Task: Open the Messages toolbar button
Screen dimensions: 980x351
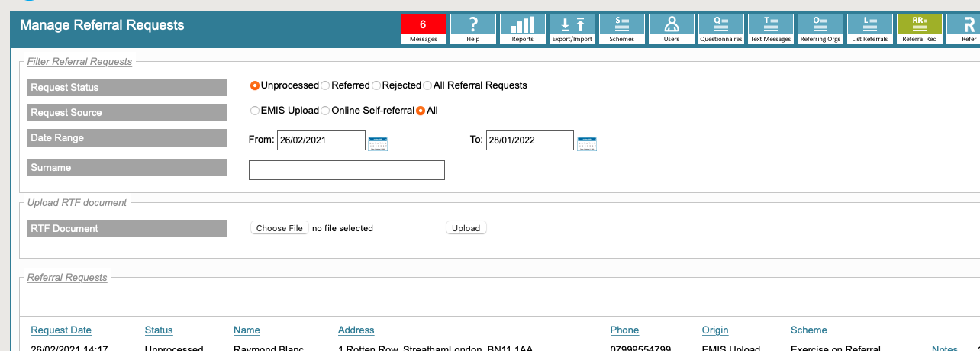Action: click(424, 29)
